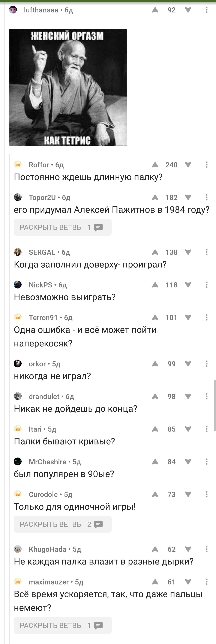Open more options for orkor's comment
216x644 pixels.
pyautogui.click(x=206, y=363)
